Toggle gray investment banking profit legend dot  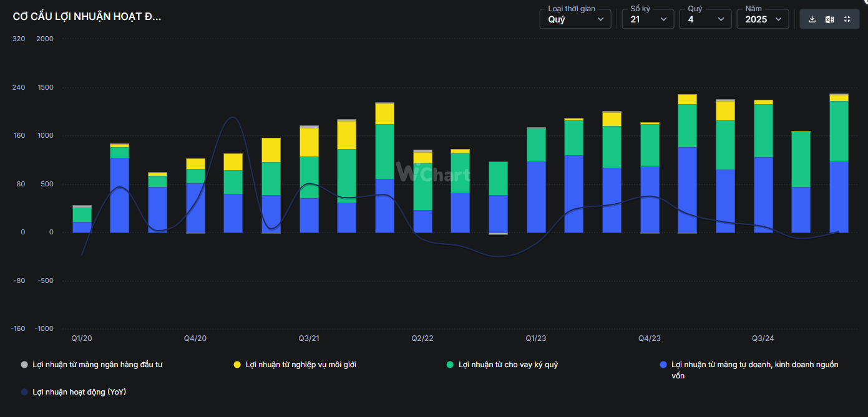pos(24,365)
